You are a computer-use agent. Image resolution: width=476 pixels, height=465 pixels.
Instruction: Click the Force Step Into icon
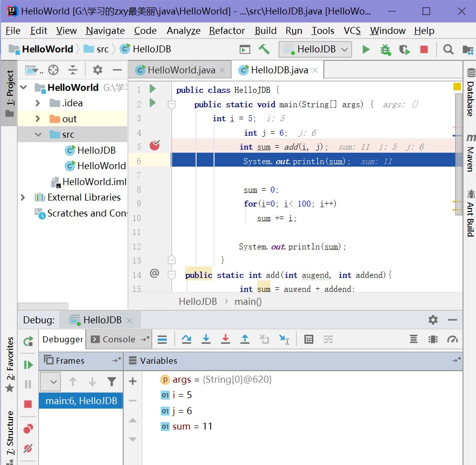pos(226,339)
